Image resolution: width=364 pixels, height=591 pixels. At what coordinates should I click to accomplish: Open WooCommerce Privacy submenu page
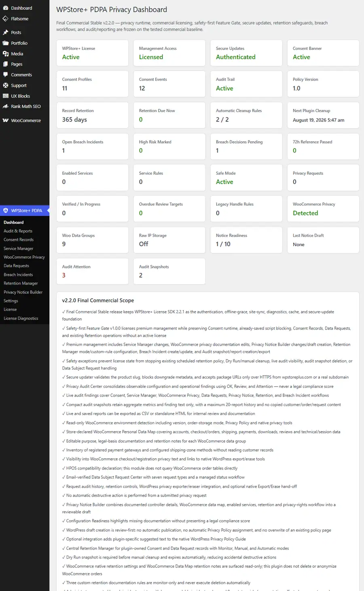(x=25, y=257)
